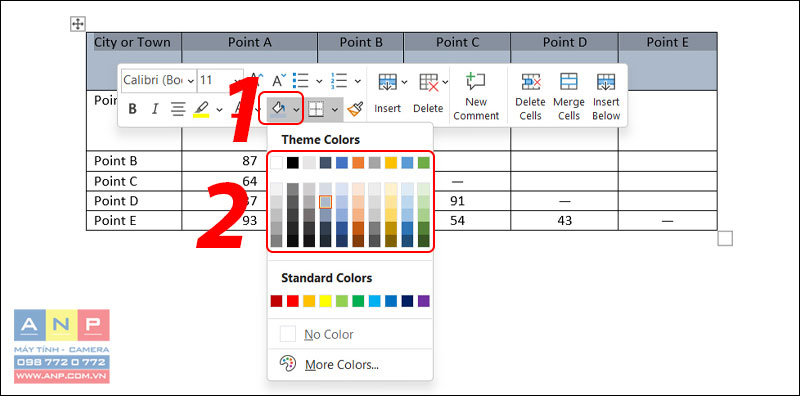Click the Shading paint bucket icon
Screen dimensions: 800x396
(x=279, y=108)
